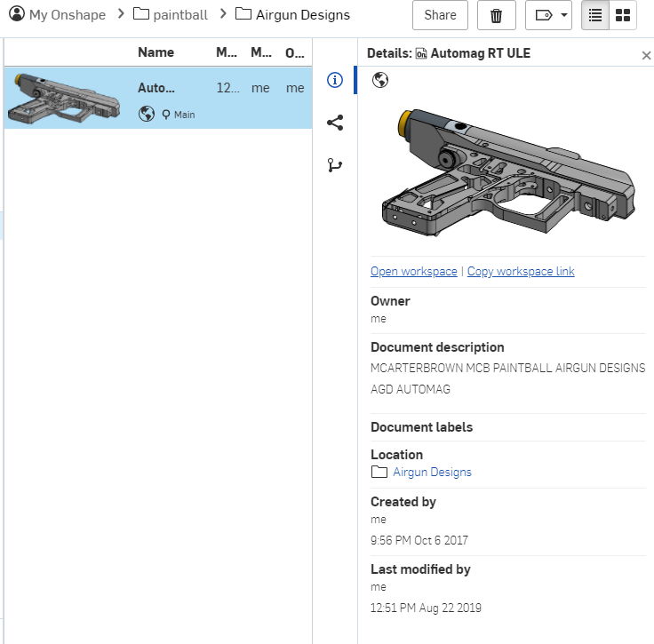Sort by the Name column header
This screenshot has height=644, width=654.
tap(156, 52)
